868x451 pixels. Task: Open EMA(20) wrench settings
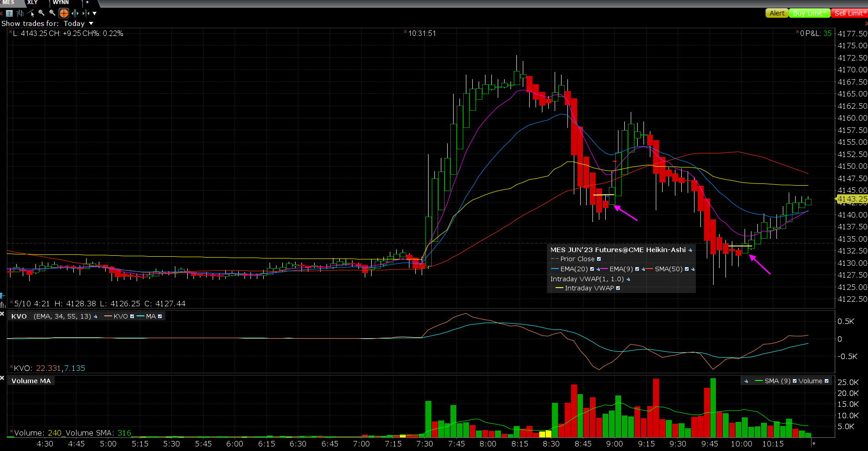point(598,269)
